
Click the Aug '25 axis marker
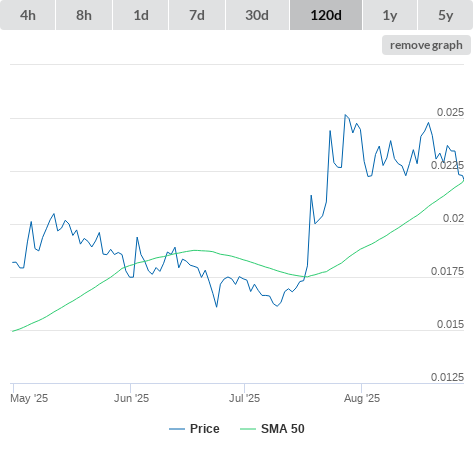tap(362, 398)
